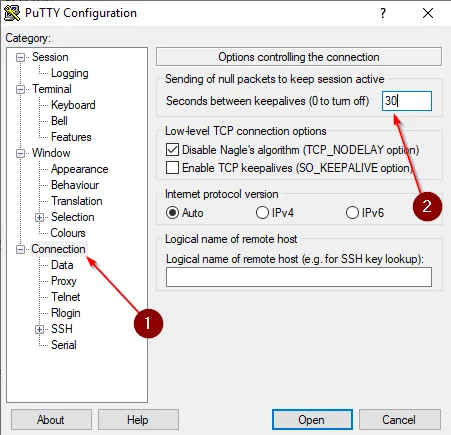Open the Data category
The image size is (451, 435).
coord(62,265)
